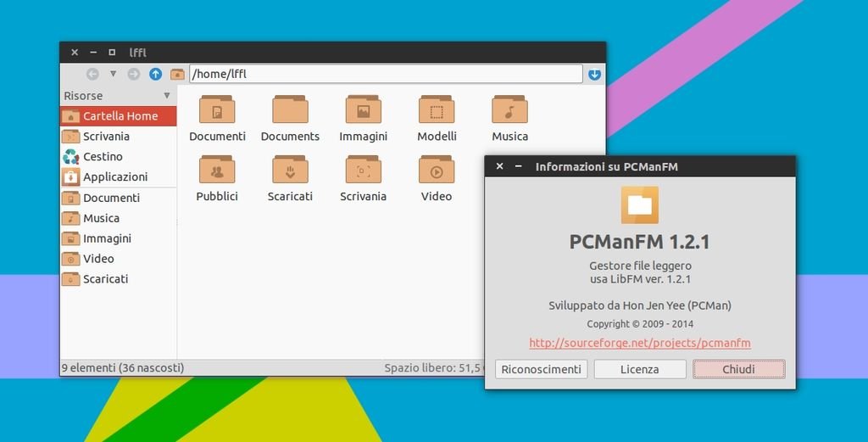Select the Scaricati folder icon in file view

click(x=290, y=170)
